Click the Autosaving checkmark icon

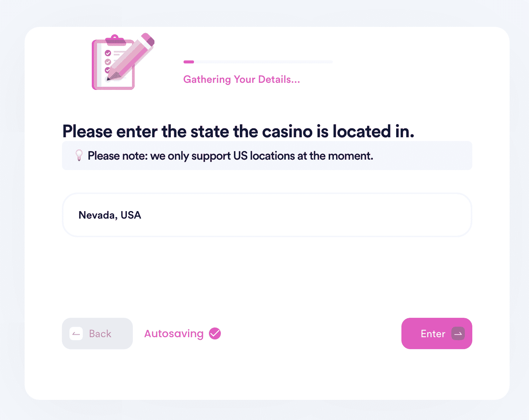pyautogui.click(x=215, y=333)
